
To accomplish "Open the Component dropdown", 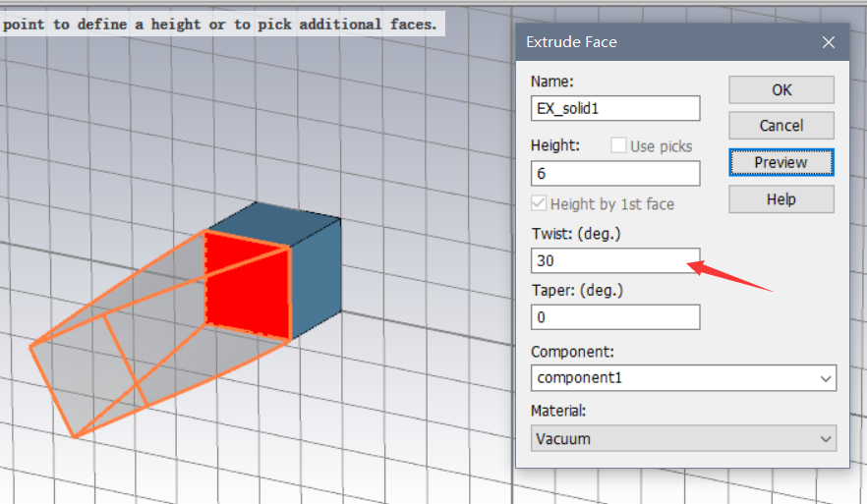I will (683, 378).
